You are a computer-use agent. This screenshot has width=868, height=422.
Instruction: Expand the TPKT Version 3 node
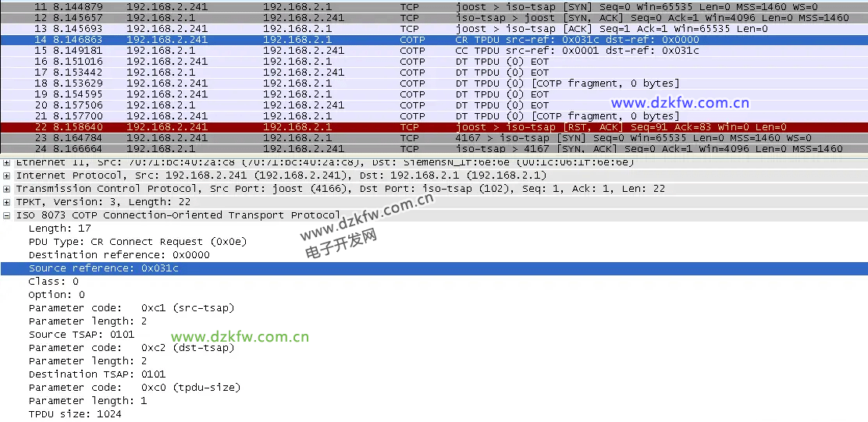[7, 202]
